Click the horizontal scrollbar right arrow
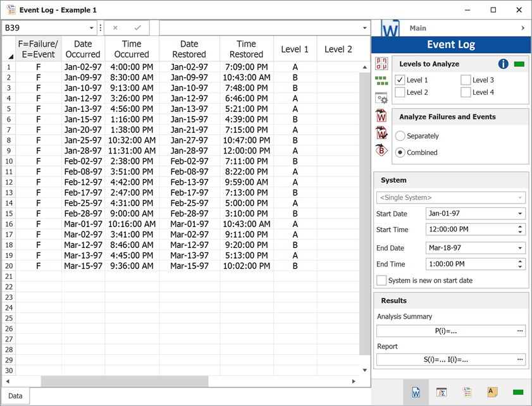 pyautogui.click(x=354, y=381)
